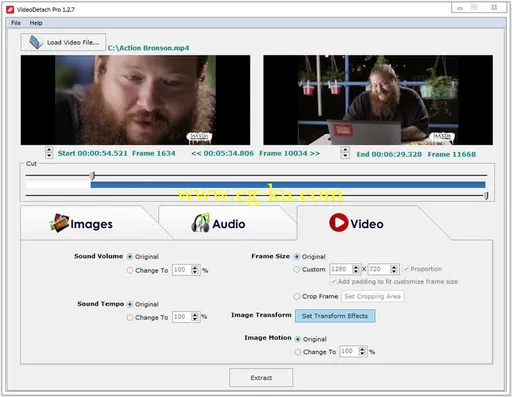Select Frame Size Original radio button
The image size is (512, 397).
(297, 256)
